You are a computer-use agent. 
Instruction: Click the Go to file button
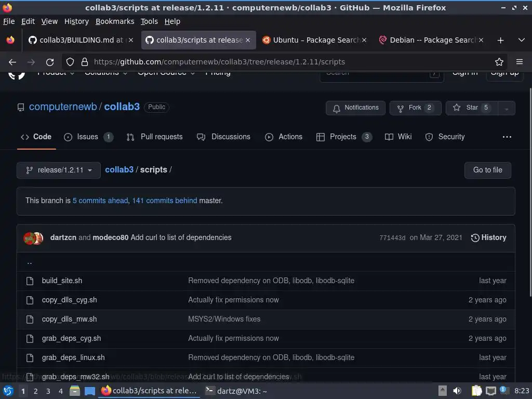[487, 170]
